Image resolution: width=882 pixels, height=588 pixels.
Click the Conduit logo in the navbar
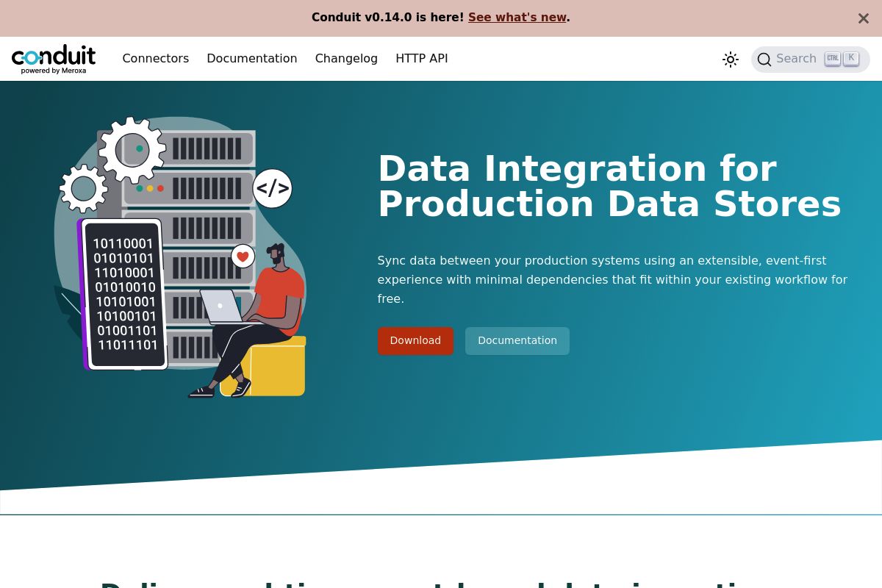click(x=54, y=59)
